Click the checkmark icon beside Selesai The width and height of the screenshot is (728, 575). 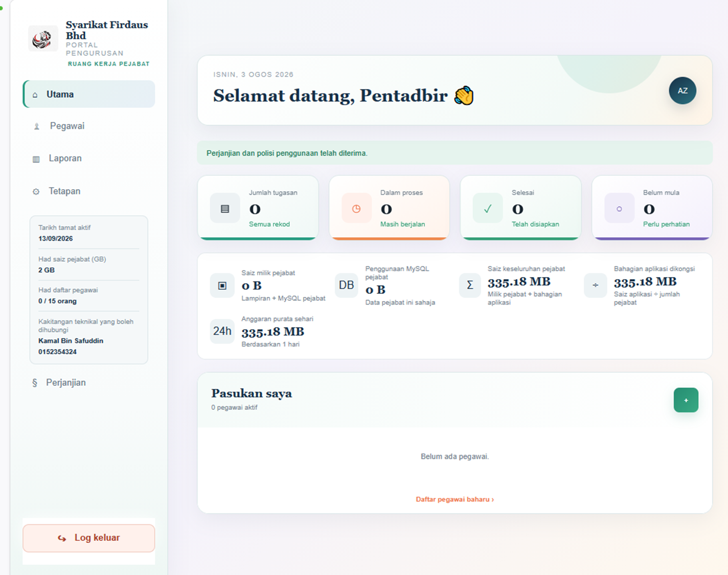(488, 209)
